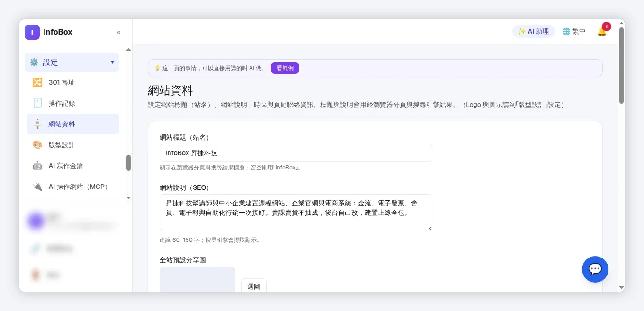Click the 網站資料 signpost icon

click(x=37, y=124)
